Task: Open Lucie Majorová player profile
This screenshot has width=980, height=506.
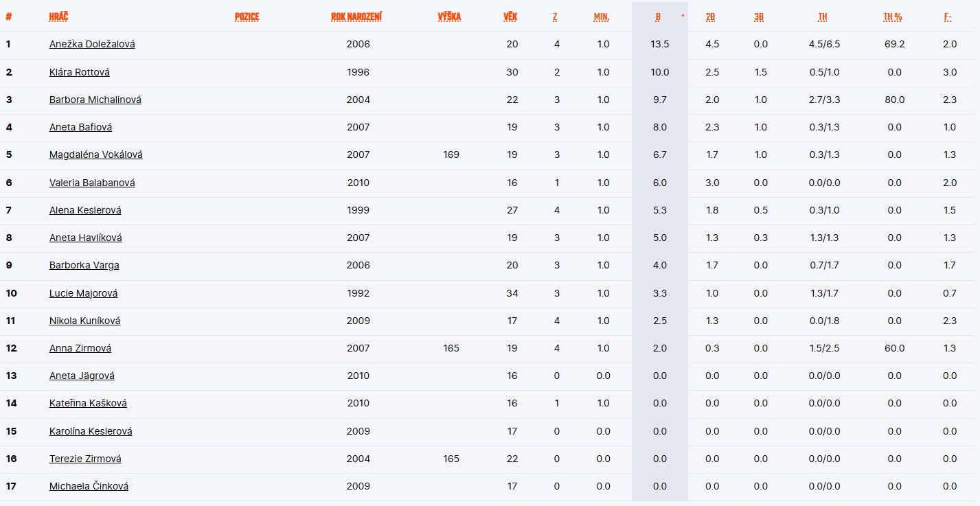Action: [83, 293]
